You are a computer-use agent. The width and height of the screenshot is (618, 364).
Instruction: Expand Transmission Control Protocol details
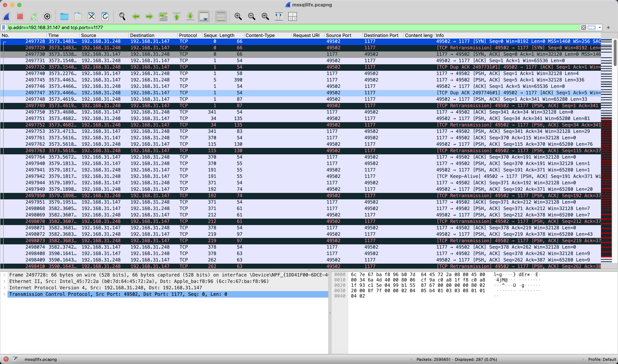pyautogui.click(x=4, y=294)
